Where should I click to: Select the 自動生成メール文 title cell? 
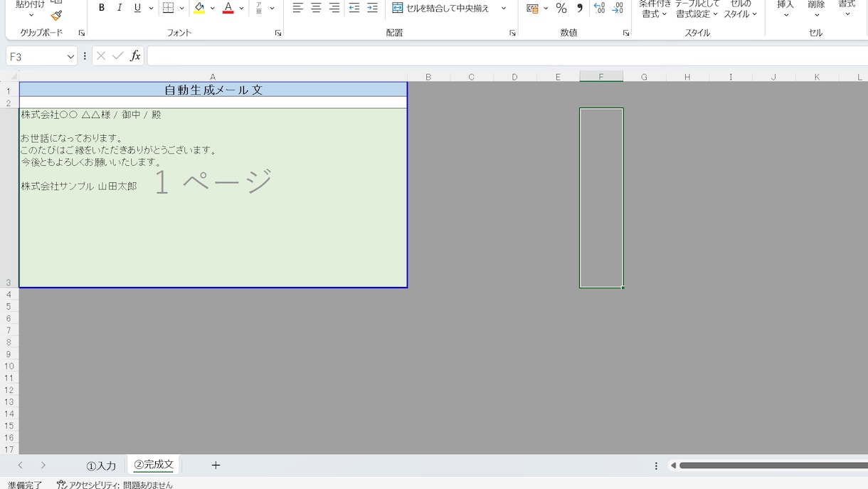point(213,90)
